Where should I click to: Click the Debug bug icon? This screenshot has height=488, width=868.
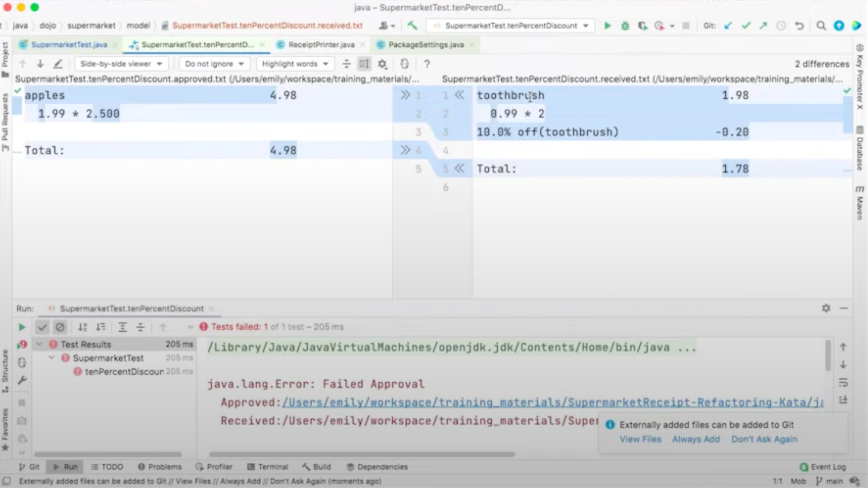[625, 26]
